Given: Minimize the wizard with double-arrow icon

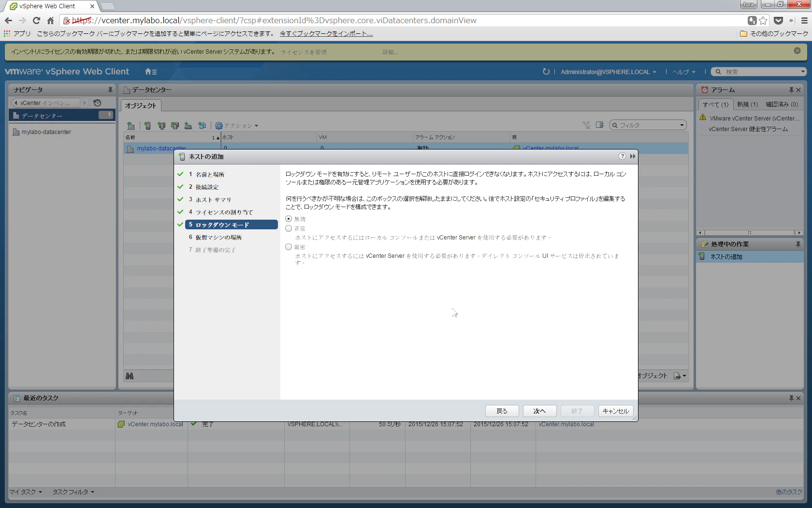Looking at the screenshot, I should point(632,156).
